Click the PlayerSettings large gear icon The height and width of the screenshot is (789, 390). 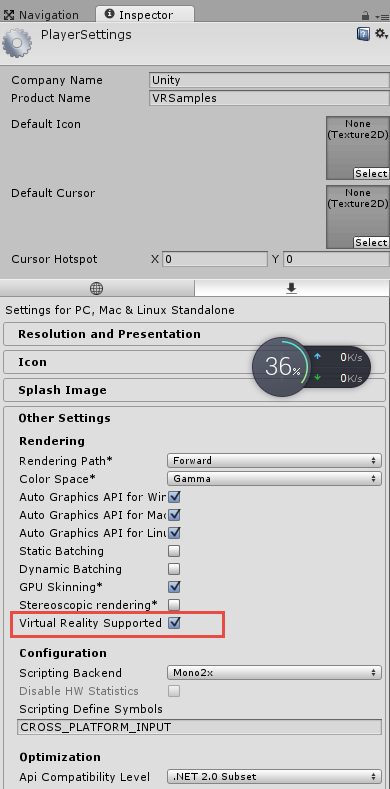click(17, 43)
